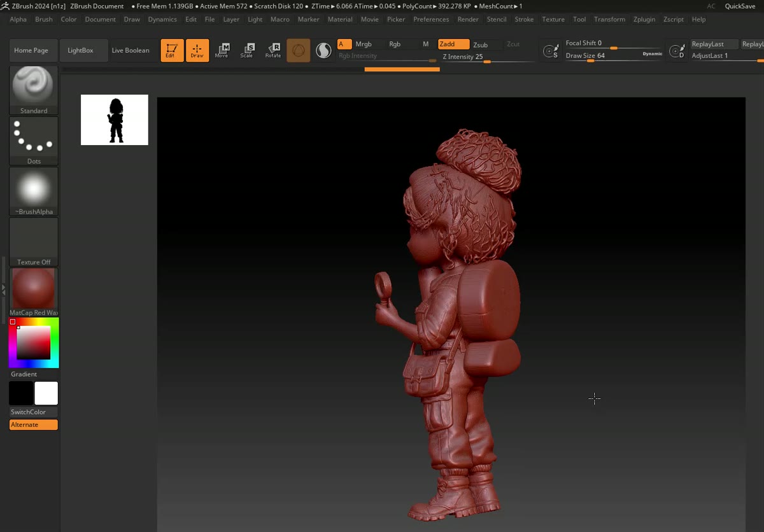Open the Dots stroke picker
Image resolution: width=764 pixels, height=532 pixels.
(34, 141)
